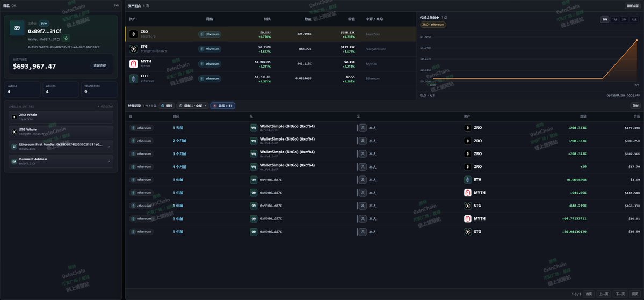
Task: Click the person icon in the +10 ZRO transfer row
Action: click(x=363, y=166)
